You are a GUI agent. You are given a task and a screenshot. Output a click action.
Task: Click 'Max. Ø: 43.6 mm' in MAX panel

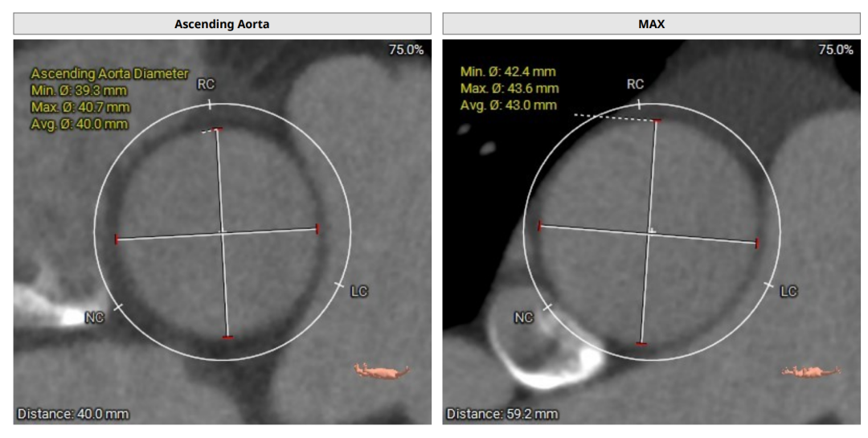click(x=510, y=88)
